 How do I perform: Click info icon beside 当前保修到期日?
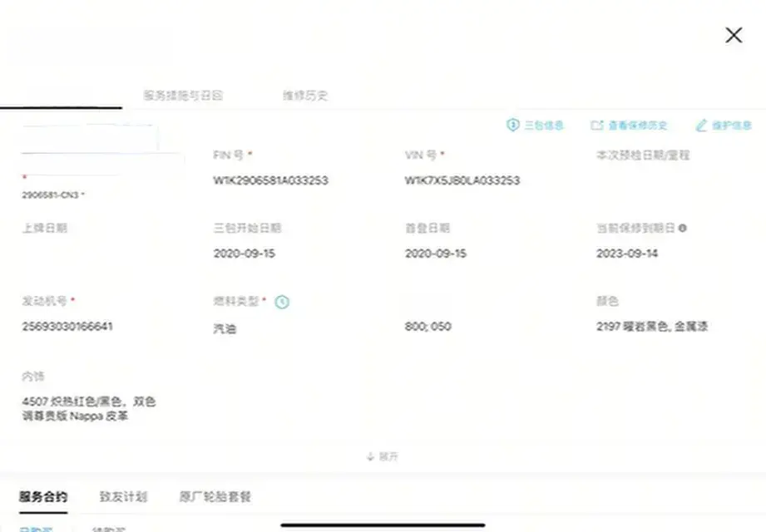coord(683,228)
